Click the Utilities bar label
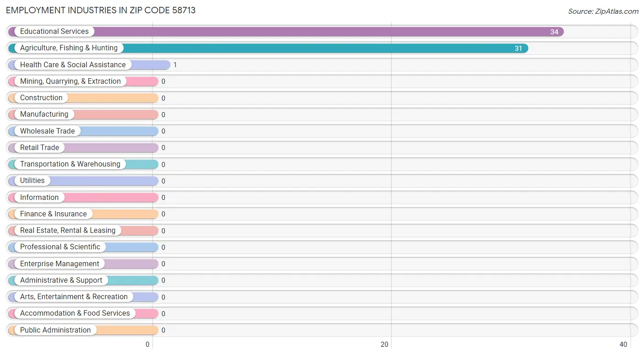The width and height of the screenshot is (644, 355). (x=33, y=181)
